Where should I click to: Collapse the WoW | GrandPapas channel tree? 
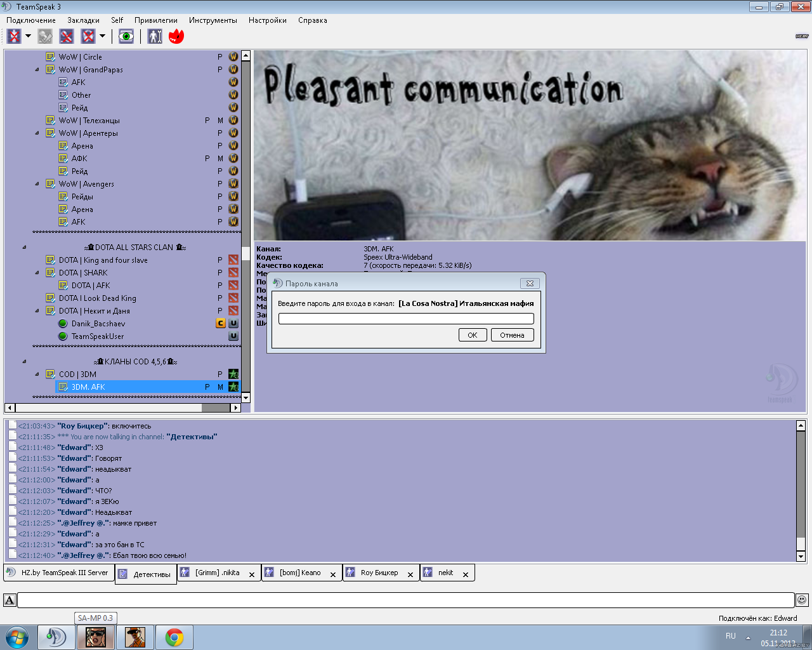coord(37,70)
